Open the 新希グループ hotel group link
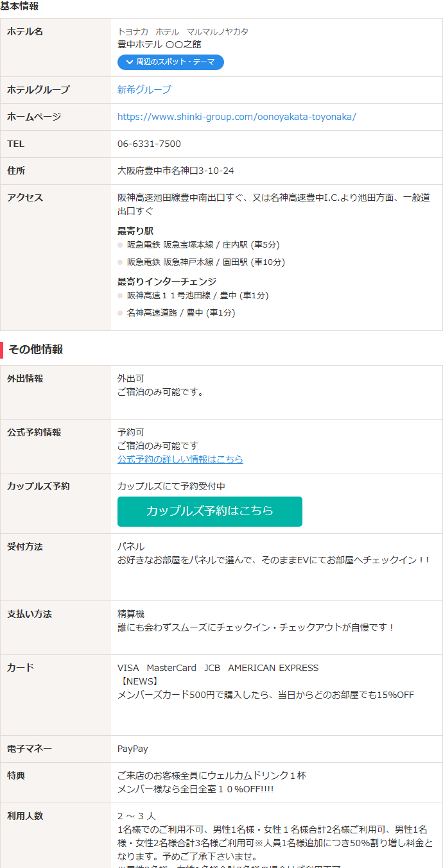 (144, 90)
